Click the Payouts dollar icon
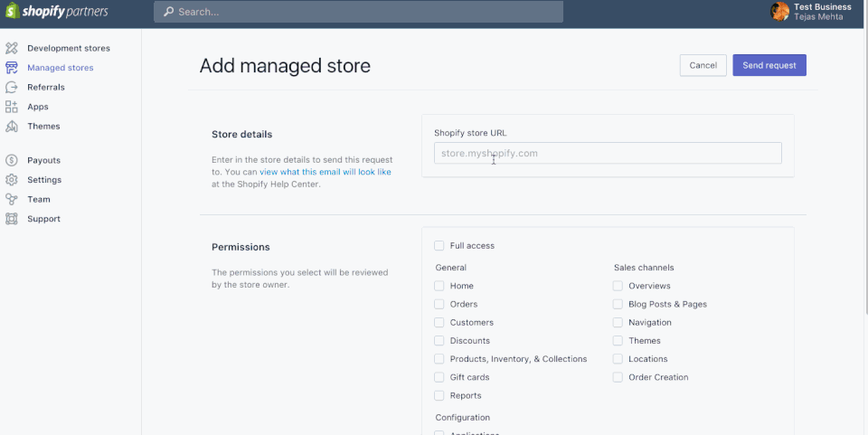 (12, 160)
